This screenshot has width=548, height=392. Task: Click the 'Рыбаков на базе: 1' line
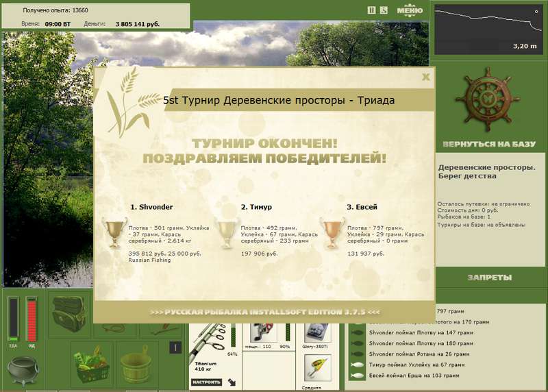coord(464,217)
